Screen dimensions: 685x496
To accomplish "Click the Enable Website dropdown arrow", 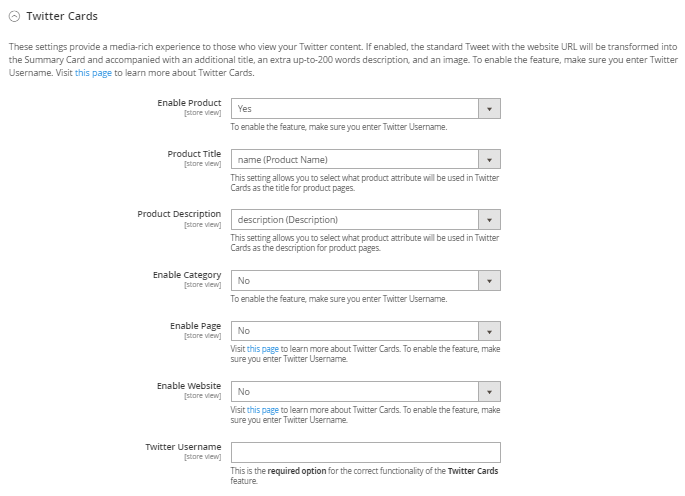I will click(489, 392).
